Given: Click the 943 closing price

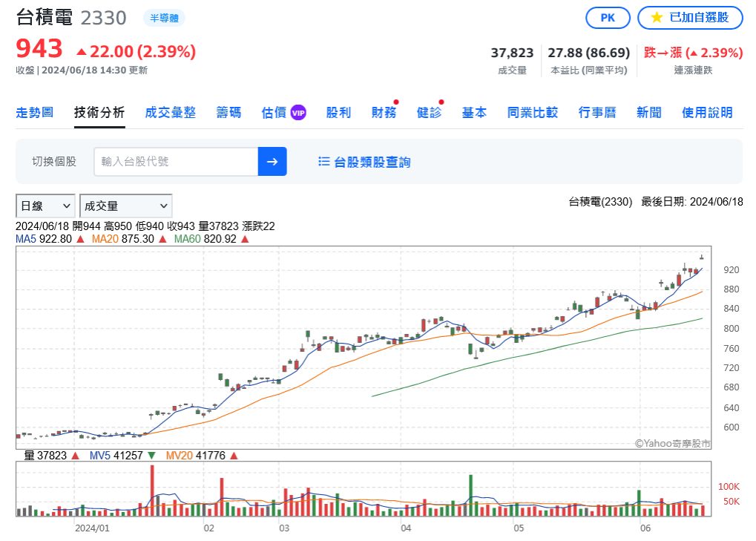Looking at the screenshot, I should click(x=39, y=49).
